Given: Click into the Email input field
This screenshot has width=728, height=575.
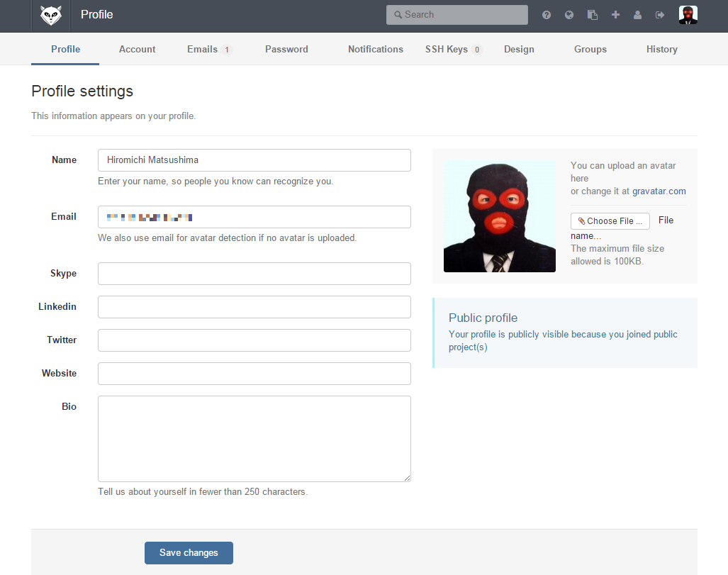Looking at the screenshot, I should [x=254, y=217].
